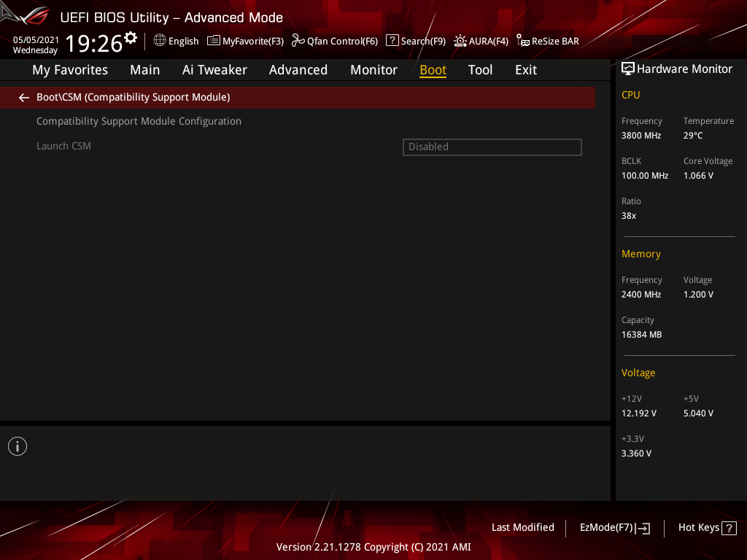Open Last Modified
The height and width of the screenshot is (560, 747).
[x=522, y=528]
